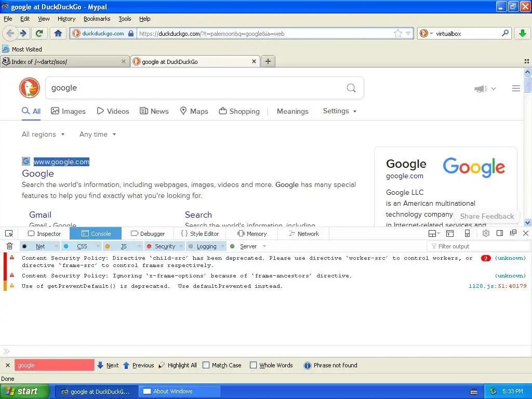Image resolution: width=532 pixels, height=399 pixels.
Task: Open the Google result title link
Action: [37, 174]
